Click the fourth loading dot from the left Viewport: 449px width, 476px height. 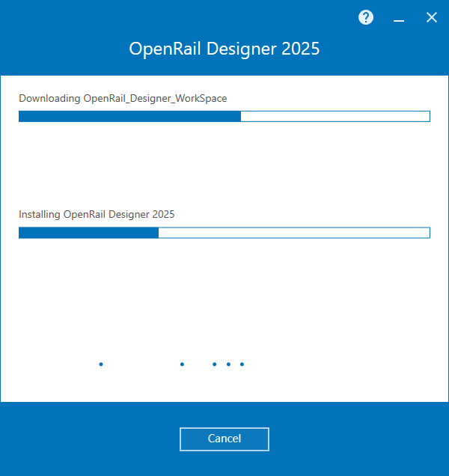pos(229,364)
